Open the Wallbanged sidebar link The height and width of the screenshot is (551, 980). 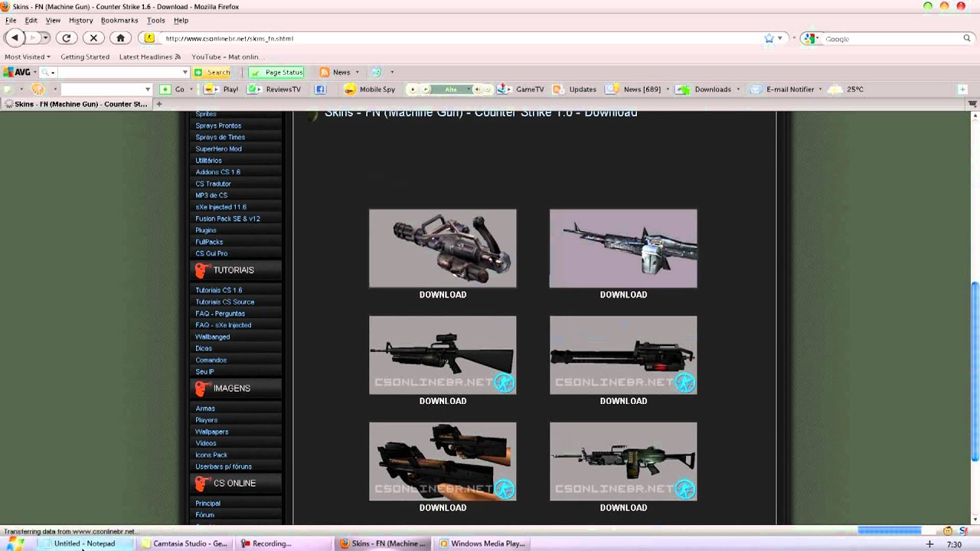213,337
